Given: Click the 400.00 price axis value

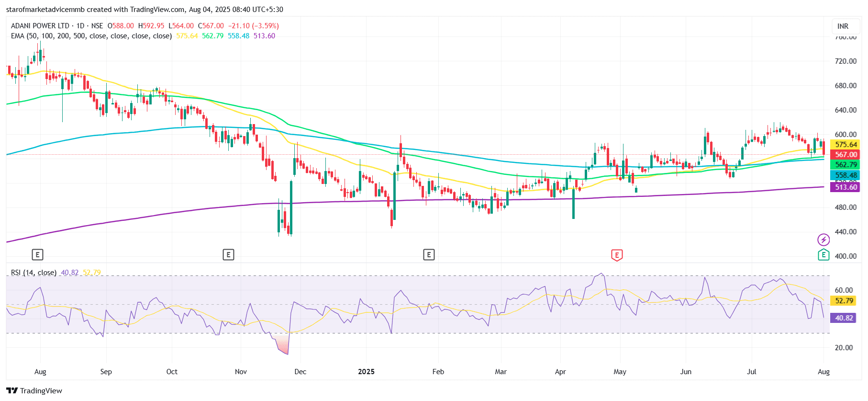Looking at the screenshot, I should pos(846,256).
